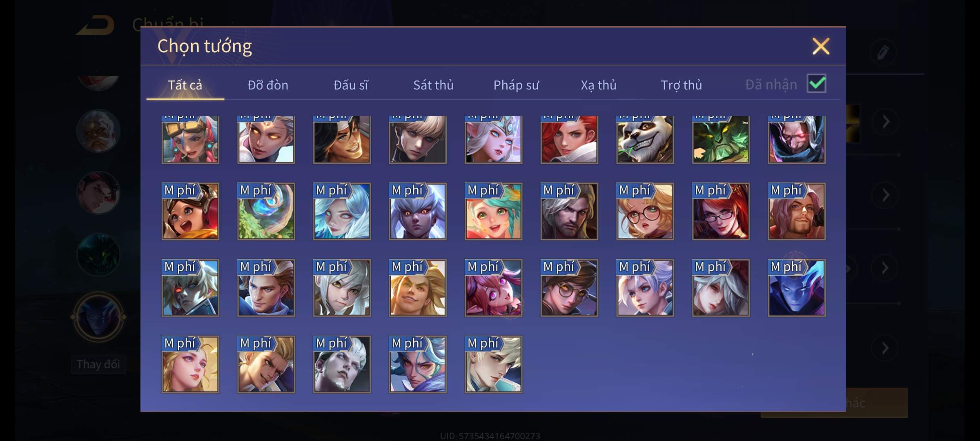Show the Xạ thủ hero category
Viewport: 980px width, 441px height.
point(599,85)
